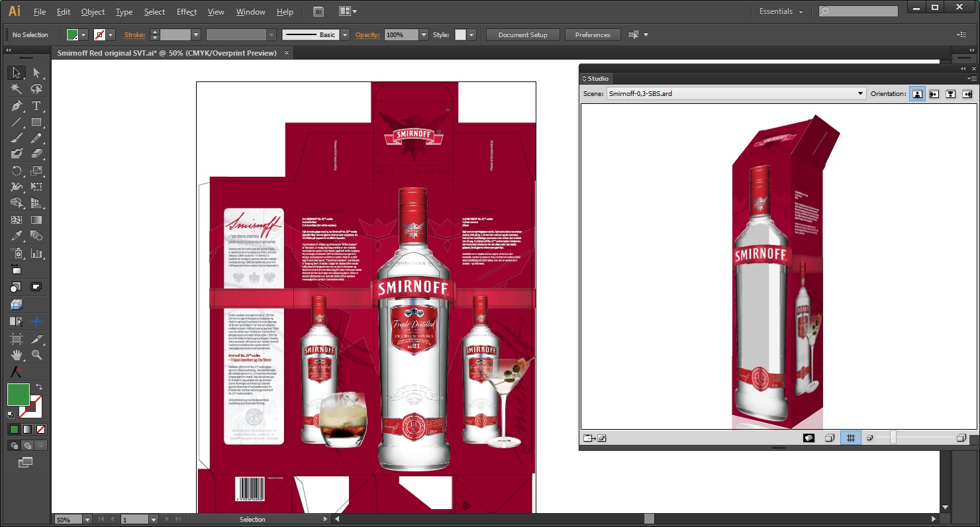
Task: Select the Blend tool
Action: tap(36, 236)
